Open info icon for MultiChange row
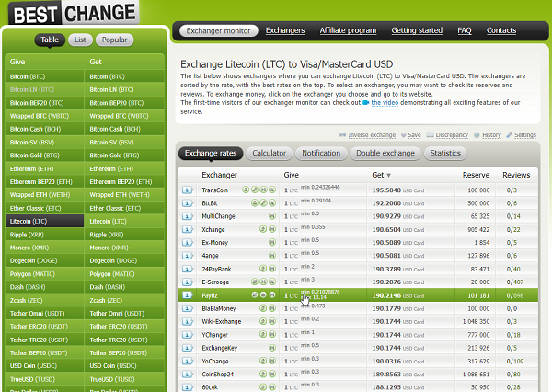This screenshot has width=552, height=392. pyautogui.click(x=188, y=216)
